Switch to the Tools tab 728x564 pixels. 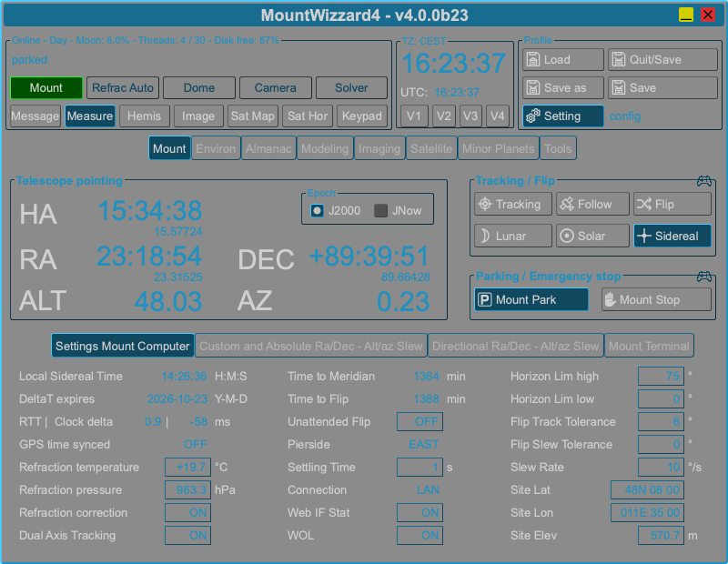[x=558, y=148]
